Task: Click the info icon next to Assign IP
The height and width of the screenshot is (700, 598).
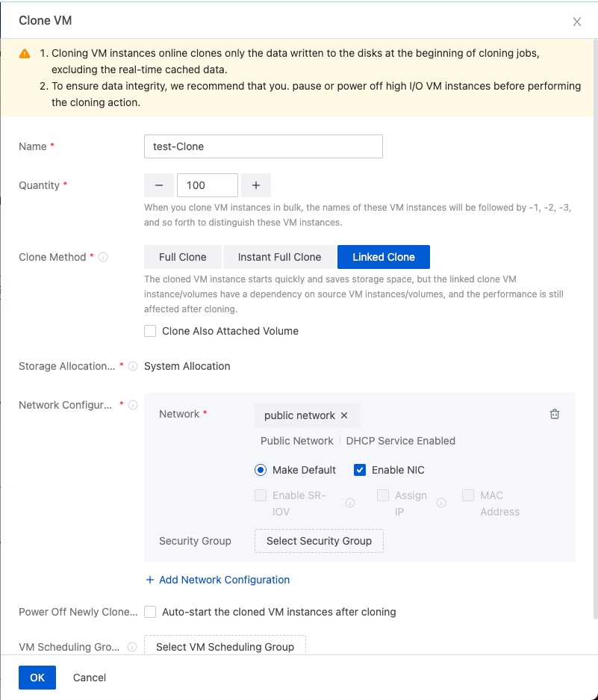Action: 441,504
